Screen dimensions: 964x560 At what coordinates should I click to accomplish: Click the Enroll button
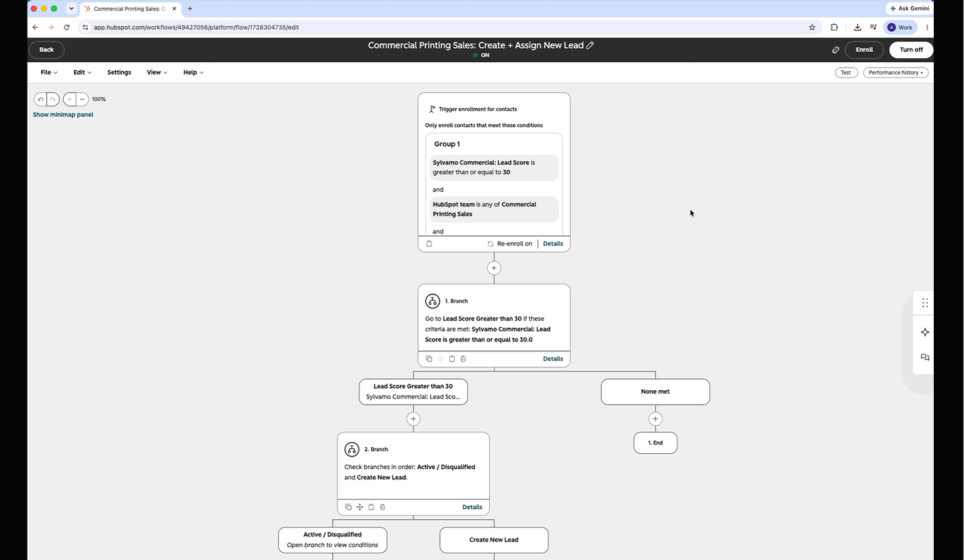tap(864, 50)
